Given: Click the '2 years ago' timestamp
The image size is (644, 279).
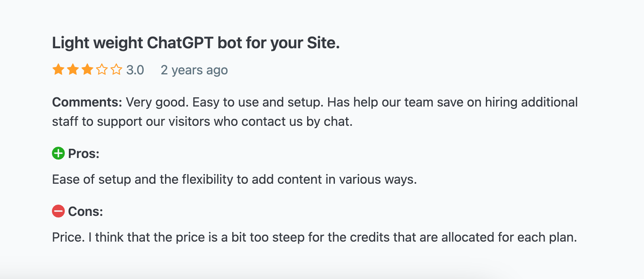Looking at the screenshot, I should 194,70.
